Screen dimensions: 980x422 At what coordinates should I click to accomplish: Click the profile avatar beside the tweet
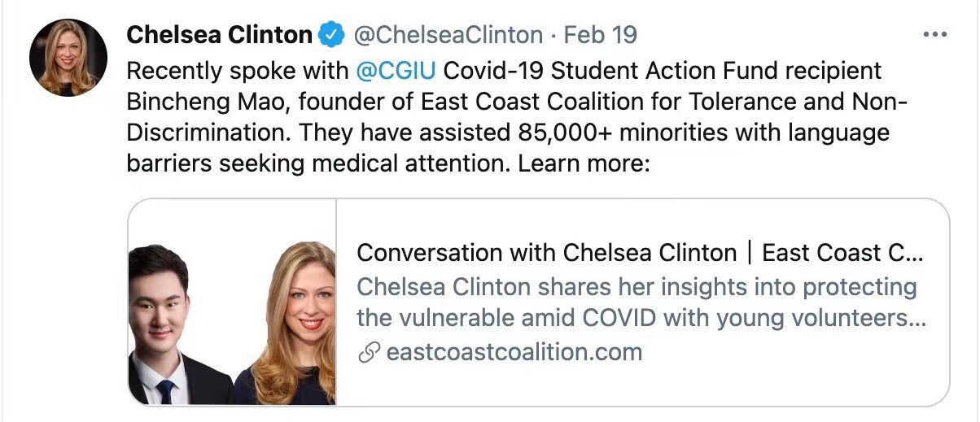[68, 57]
